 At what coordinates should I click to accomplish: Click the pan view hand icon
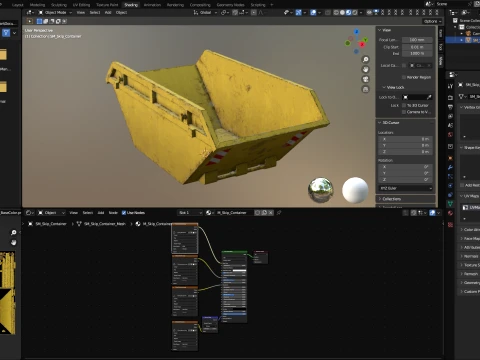(366, 69)
